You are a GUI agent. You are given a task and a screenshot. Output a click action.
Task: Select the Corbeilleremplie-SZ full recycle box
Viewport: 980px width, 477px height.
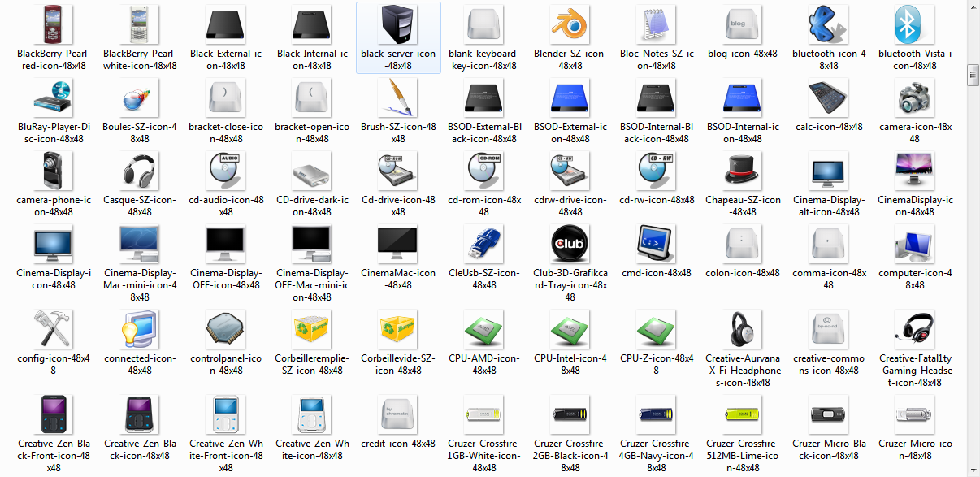(x=312, y=329)
